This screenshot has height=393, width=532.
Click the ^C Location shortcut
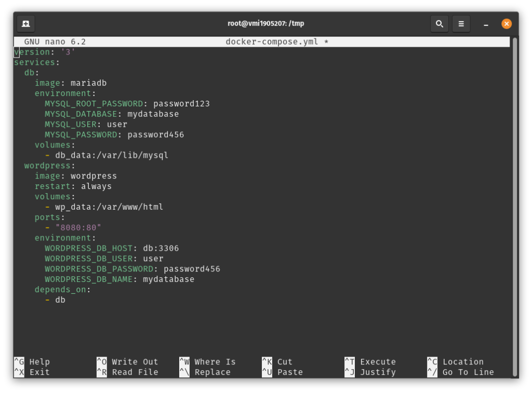point(455,362)
